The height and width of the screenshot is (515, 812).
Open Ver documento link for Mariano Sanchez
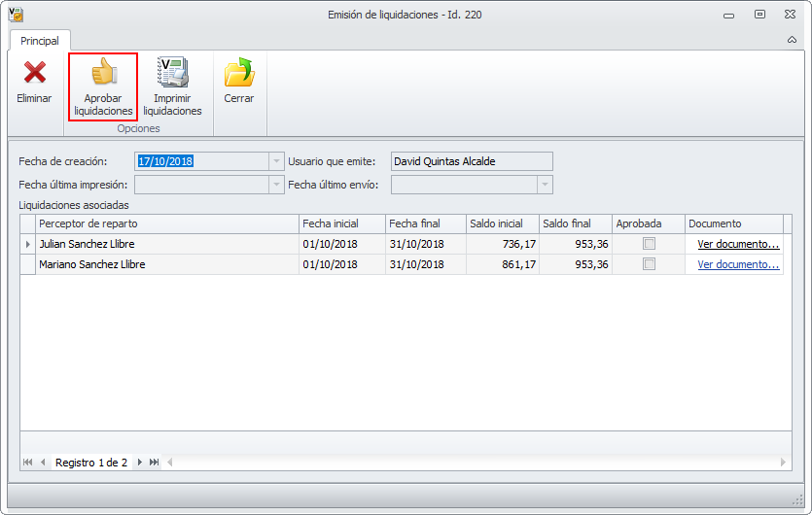tap(738, 264)
